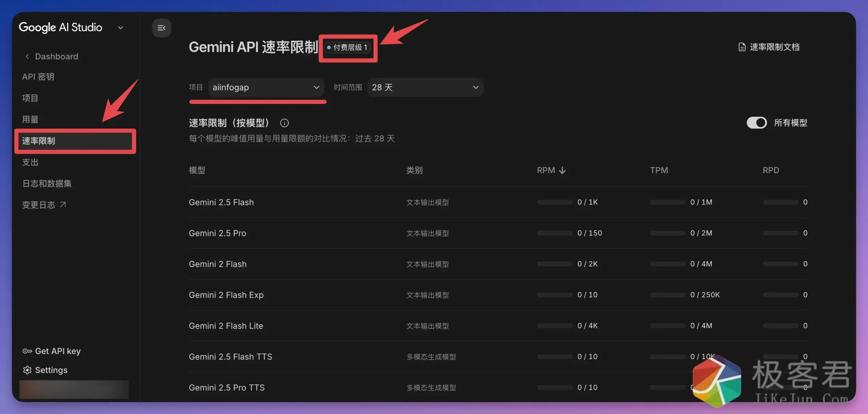Collapse the left sidebar panel
Image resolution: width=868 pixels, height=414 pixels.
[x=162, y=28]
